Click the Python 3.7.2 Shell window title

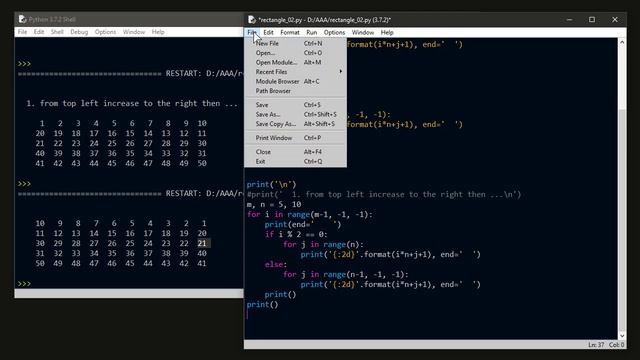(x=52, y=19)
